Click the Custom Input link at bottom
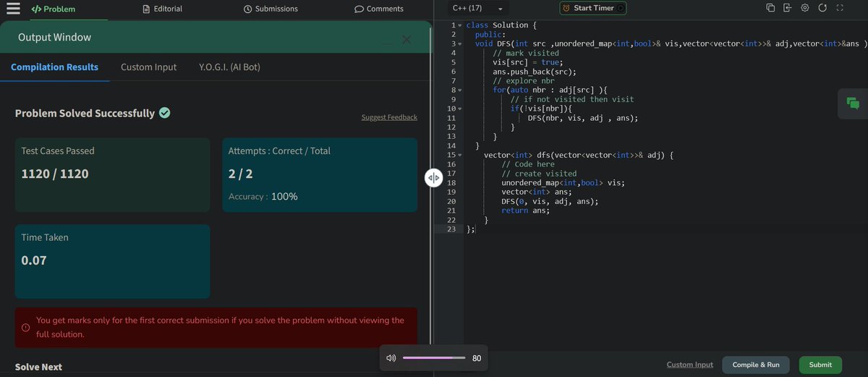 (690, 365)
